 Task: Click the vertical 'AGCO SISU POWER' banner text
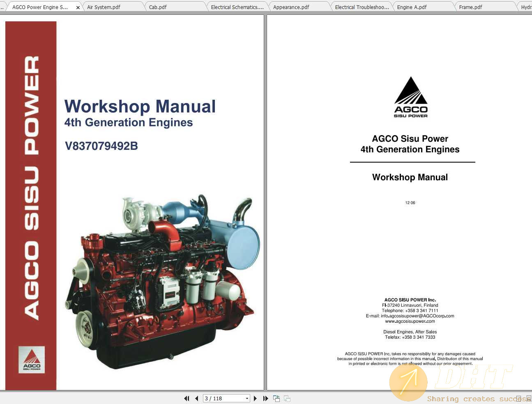(32, 188)
